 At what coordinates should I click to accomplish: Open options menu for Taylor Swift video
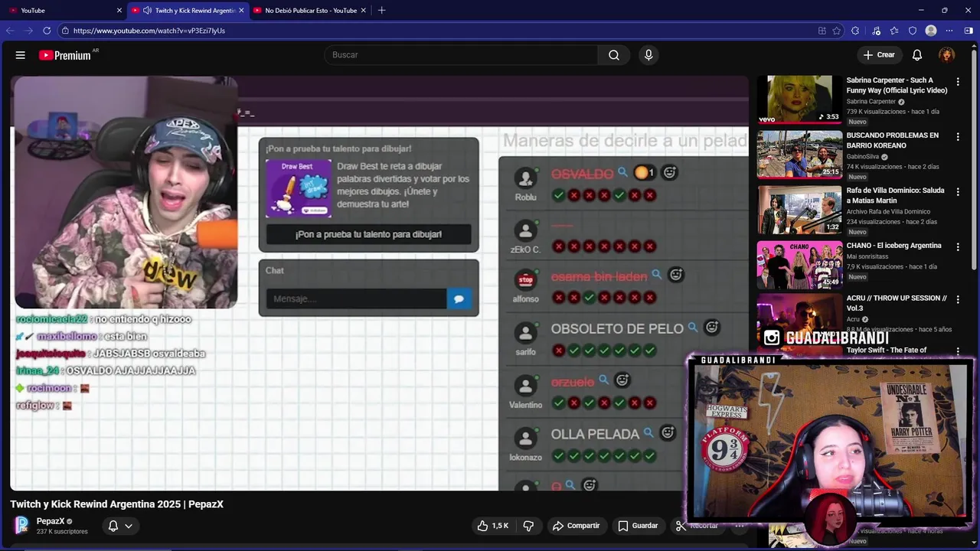[x=958, y=351]
